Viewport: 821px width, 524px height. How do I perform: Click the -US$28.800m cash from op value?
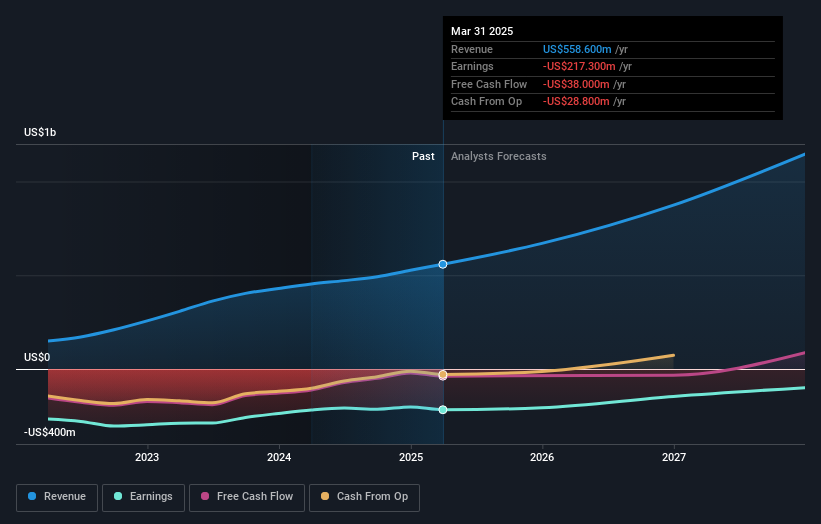pos(576,102)
